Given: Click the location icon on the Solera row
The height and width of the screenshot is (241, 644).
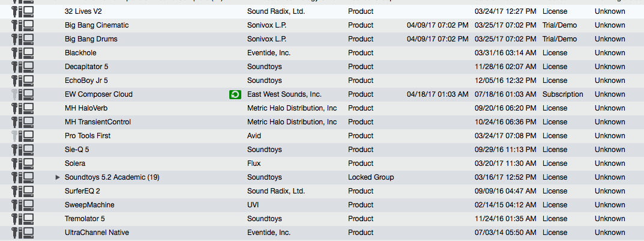Looking at the screenshot, I should (x=23, y=163).
